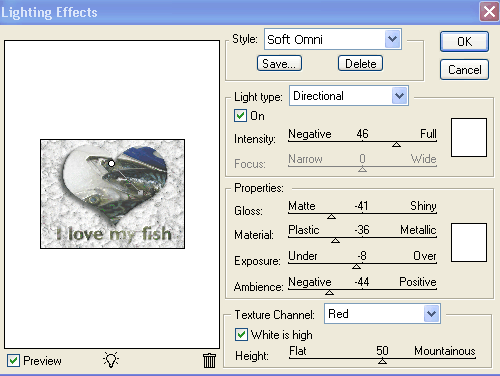Click the Intensity slider handle

click(396, 145)
